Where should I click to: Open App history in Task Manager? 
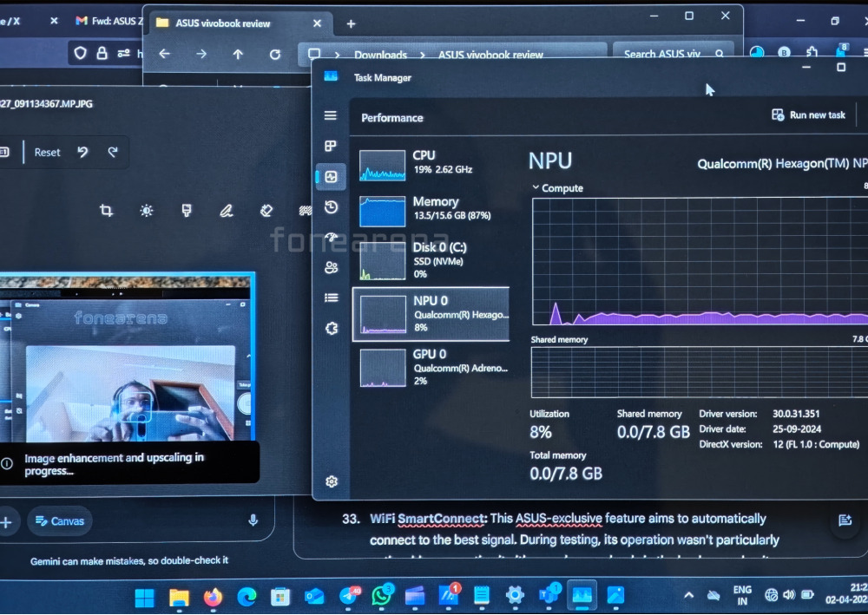tap(331, 206)
